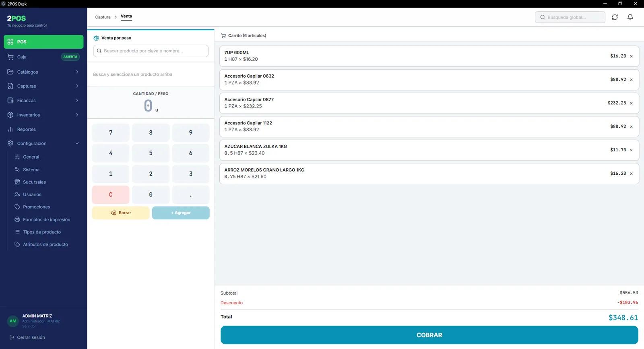Remove Accesorio Capilar 1122 from cart
The image size is (644, 349).
[x=631, y=127]
